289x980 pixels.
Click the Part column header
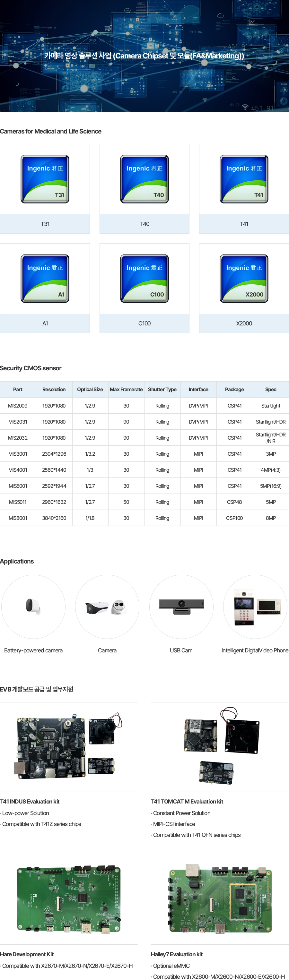pos(18,390)
